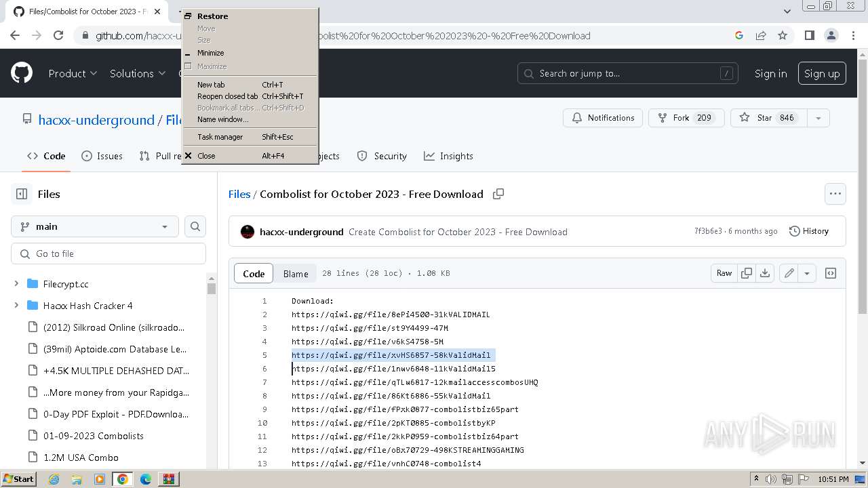Open the 1.2M USA Combo file
The image size is (868, 488).
pyautogui.click(x=81, y=457)
